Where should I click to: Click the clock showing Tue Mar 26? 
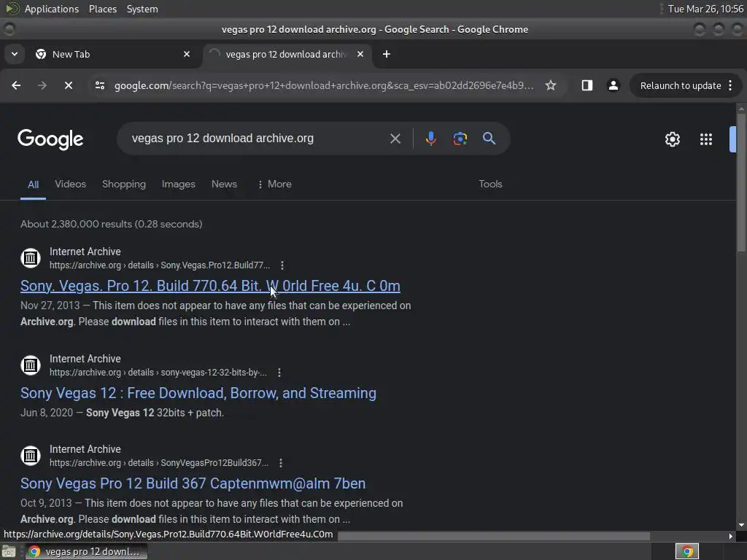(x=705, y=9)
